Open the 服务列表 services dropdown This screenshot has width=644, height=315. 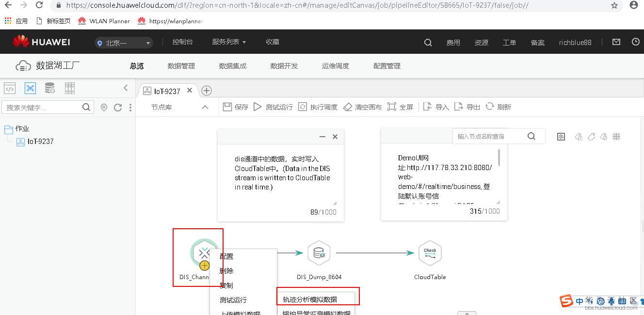click(x=228, y=42)
